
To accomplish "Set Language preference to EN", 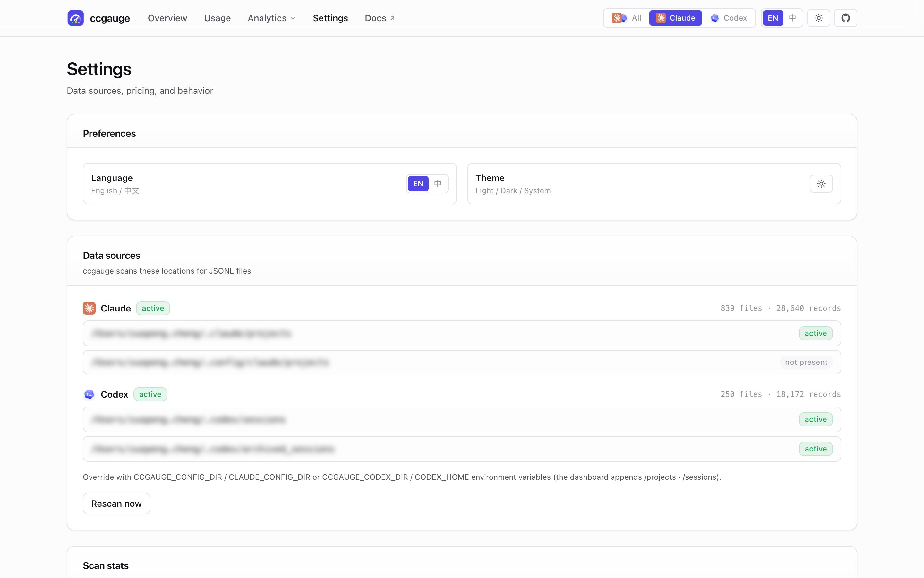I will click(x=418, y=183).
